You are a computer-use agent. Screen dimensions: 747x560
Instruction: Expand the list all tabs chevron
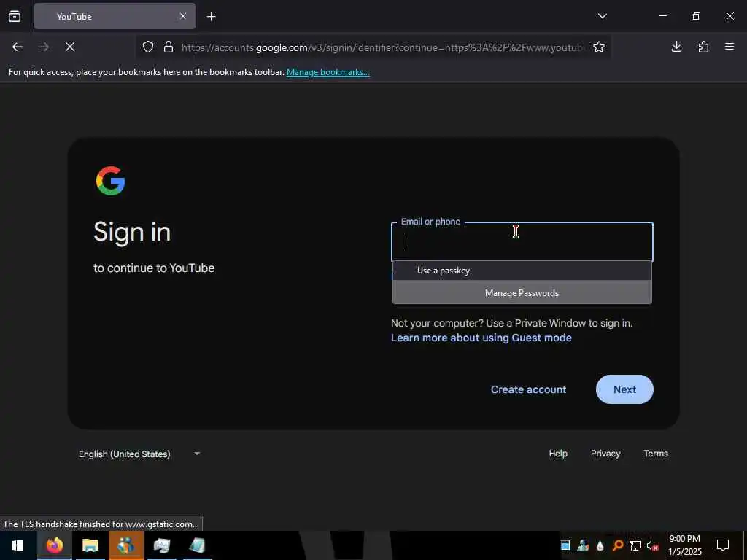pos(602,16)
